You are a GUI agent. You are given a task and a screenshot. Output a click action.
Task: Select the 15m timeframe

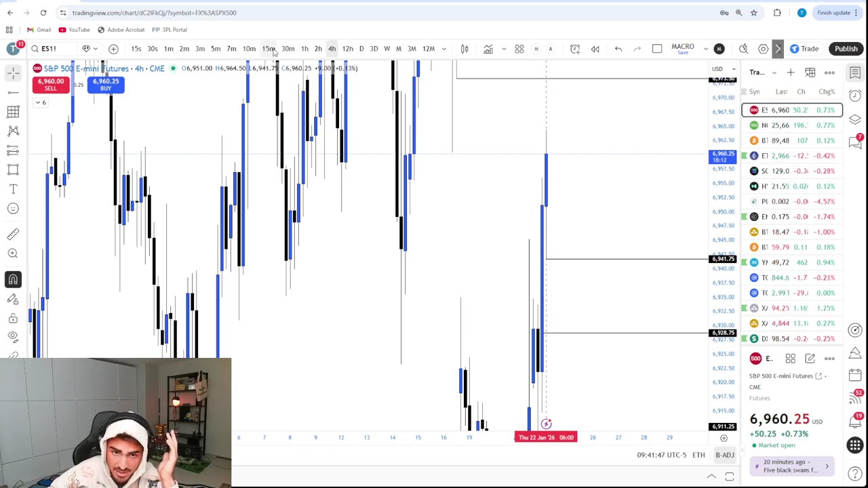(269, 49)
